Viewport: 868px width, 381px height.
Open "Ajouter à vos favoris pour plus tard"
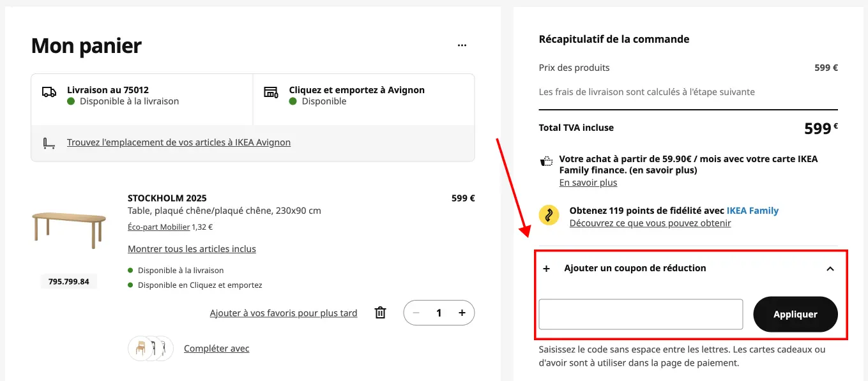pos(283,313)
